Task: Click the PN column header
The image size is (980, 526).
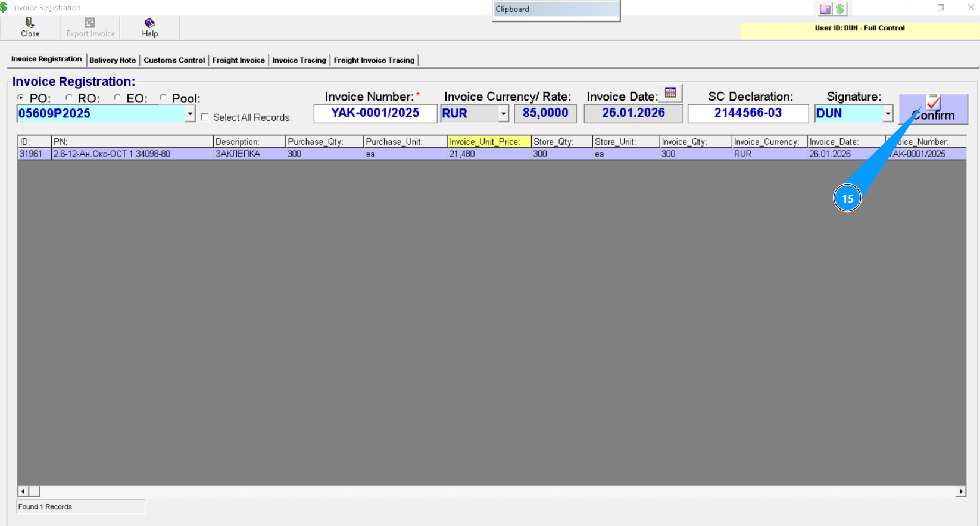Action: [x=132, y=142]
